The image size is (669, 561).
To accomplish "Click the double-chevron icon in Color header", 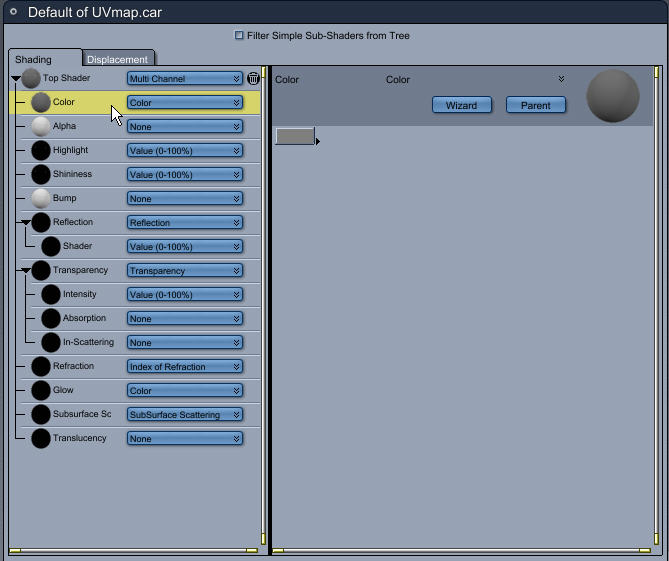I will [561, 79].
